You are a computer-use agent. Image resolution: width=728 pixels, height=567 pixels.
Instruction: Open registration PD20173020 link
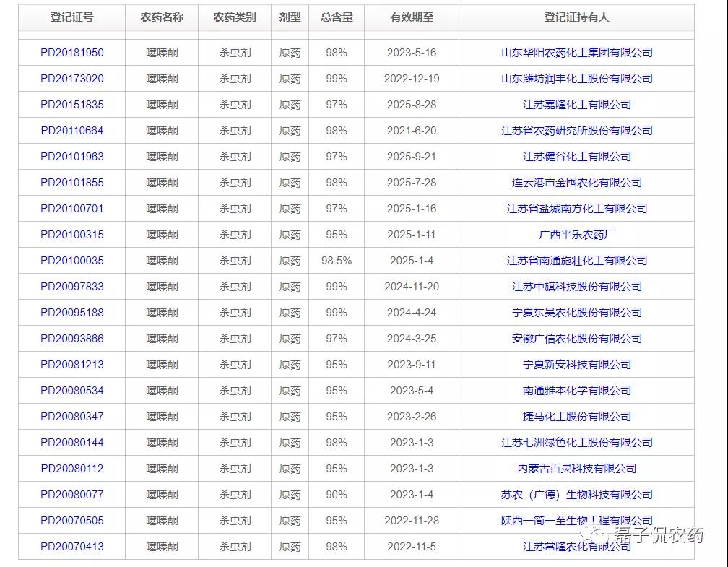72,79
